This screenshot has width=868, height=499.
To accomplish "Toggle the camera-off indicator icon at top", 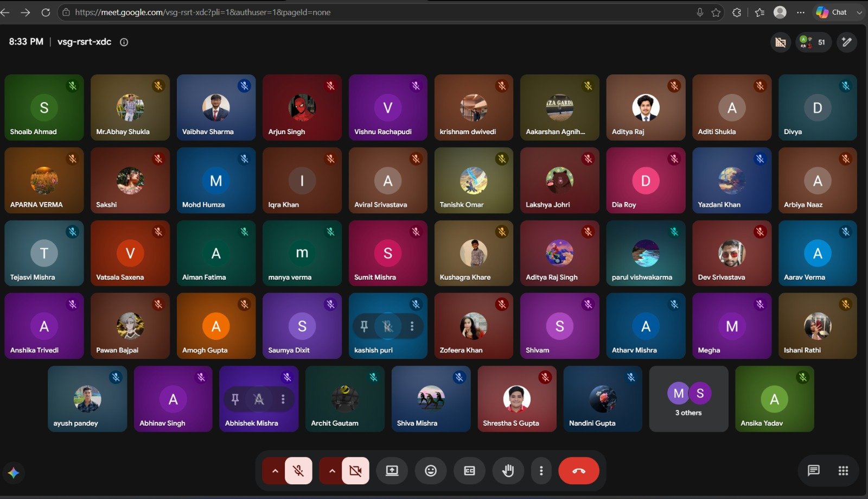I will pos(781,42).
